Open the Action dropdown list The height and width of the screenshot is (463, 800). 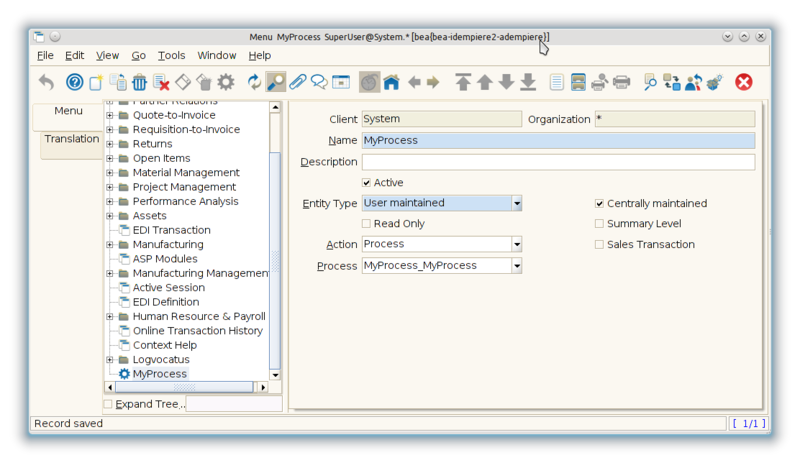(516, 244)
